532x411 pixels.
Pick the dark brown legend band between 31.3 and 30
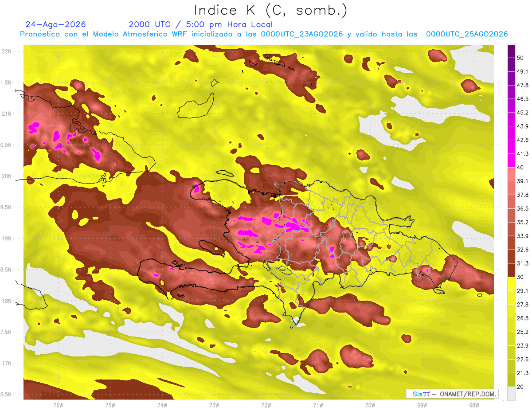(511, 270)
